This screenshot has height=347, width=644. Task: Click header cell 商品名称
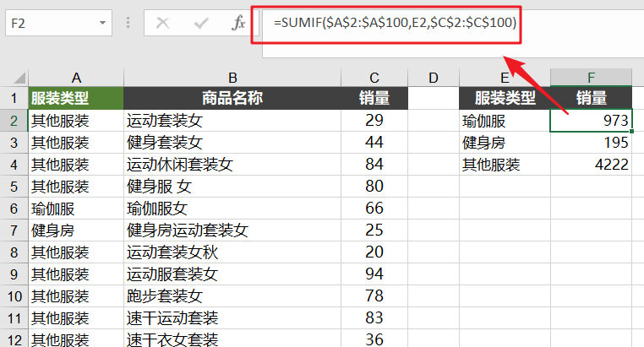point(232,98)
